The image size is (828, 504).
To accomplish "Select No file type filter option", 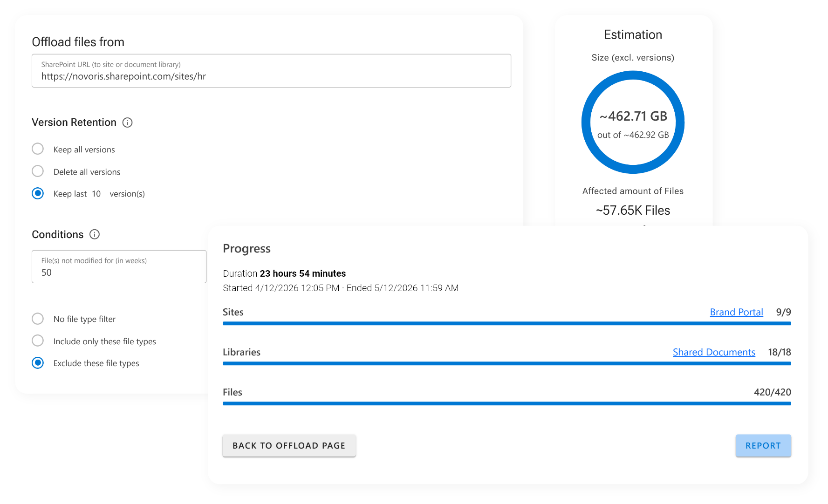I will pos(38,319).
